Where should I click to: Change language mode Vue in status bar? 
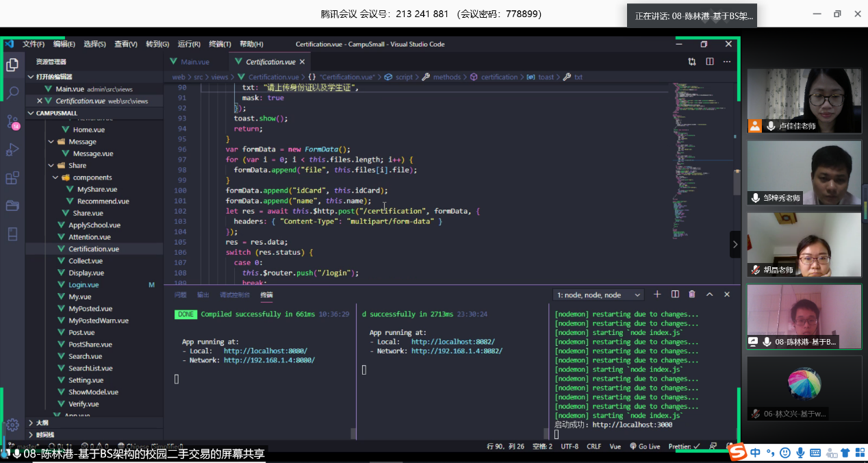[x=615, y=446]
